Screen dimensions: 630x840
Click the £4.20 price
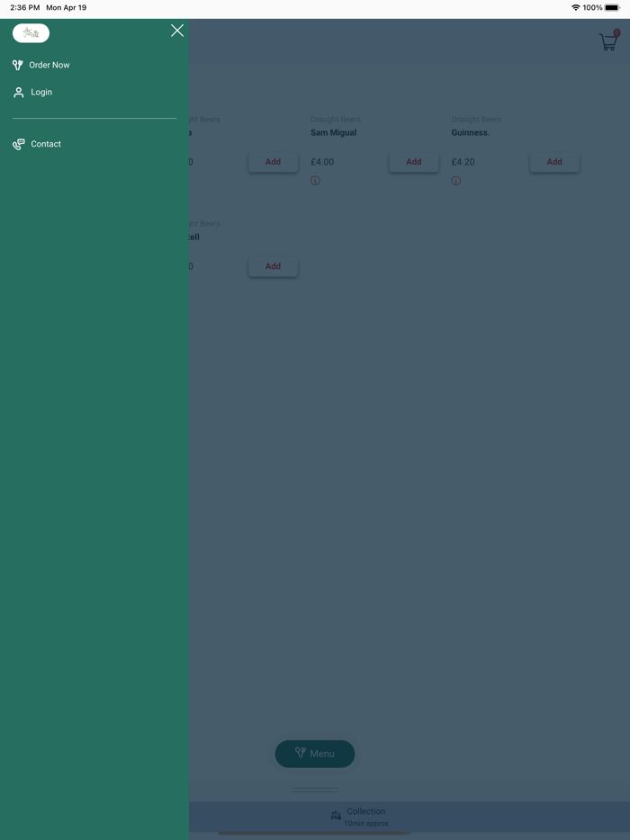pyautogui.click(x=463, y=162)
